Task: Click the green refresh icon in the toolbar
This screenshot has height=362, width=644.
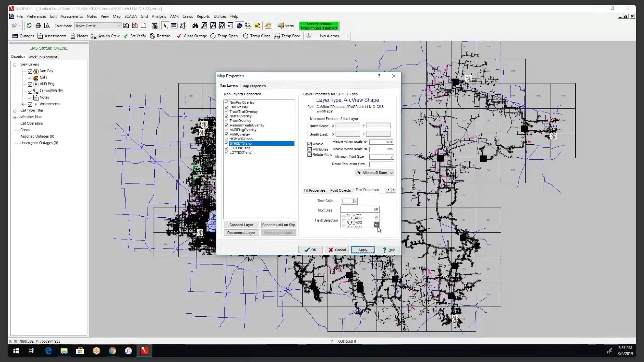Action: (29, 26)
